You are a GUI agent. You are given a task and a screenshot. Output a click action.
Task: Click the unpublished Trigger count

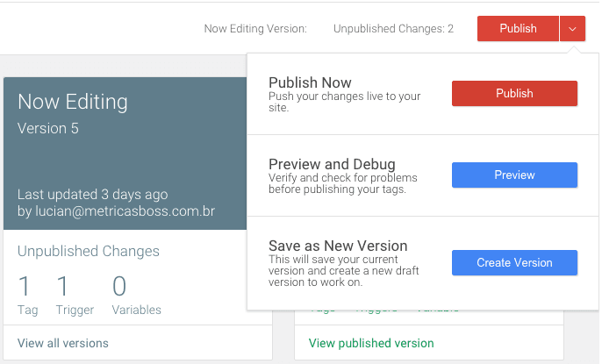coord(63,287)
